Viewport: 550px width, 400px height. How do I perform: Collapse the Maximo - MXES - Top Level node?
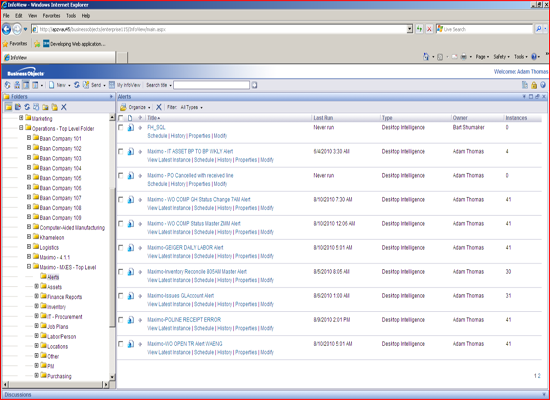29,267
